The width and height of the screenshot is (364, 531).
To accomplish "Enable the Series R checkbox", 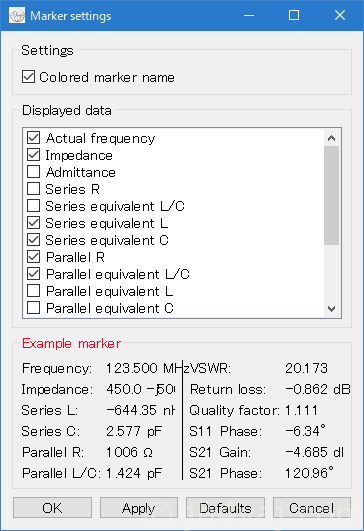I will [34, 189].
